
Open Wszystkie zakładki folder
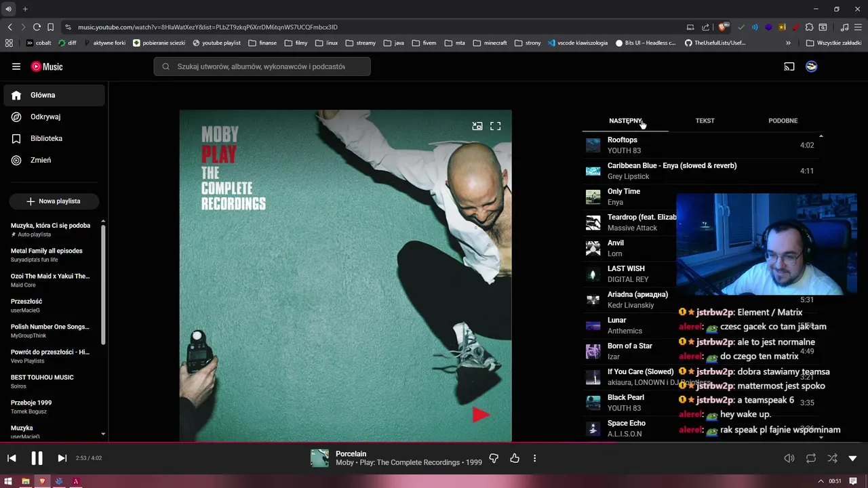click(834, 43)
